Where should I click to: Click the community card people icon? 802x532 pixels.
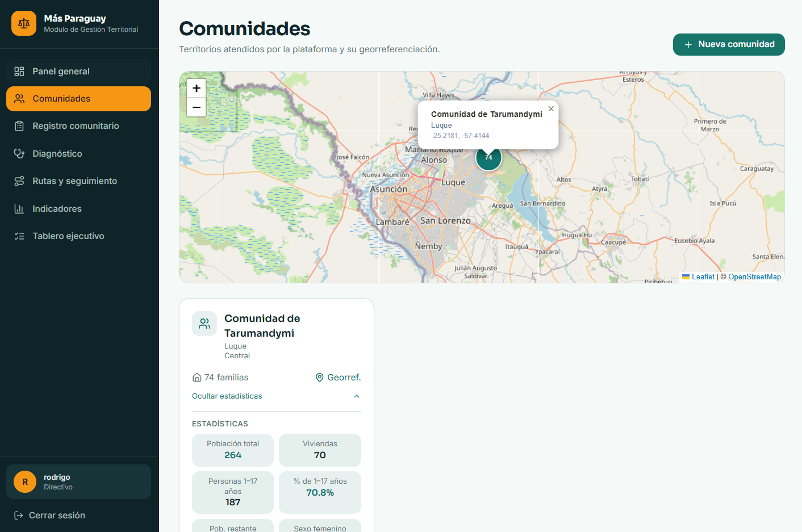(204, 324)
